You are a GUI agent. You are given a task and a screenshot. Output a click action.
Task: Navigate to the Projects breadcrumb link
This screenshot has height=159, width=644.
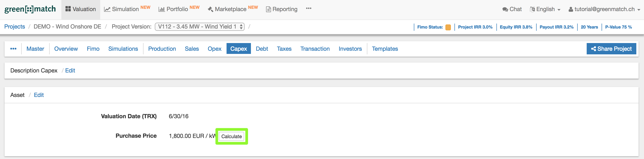tap(14, 26)
